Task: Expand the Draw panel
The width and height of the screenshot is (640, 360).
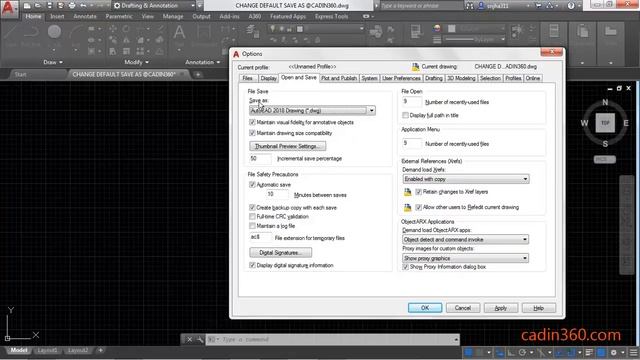Action: 53,62
